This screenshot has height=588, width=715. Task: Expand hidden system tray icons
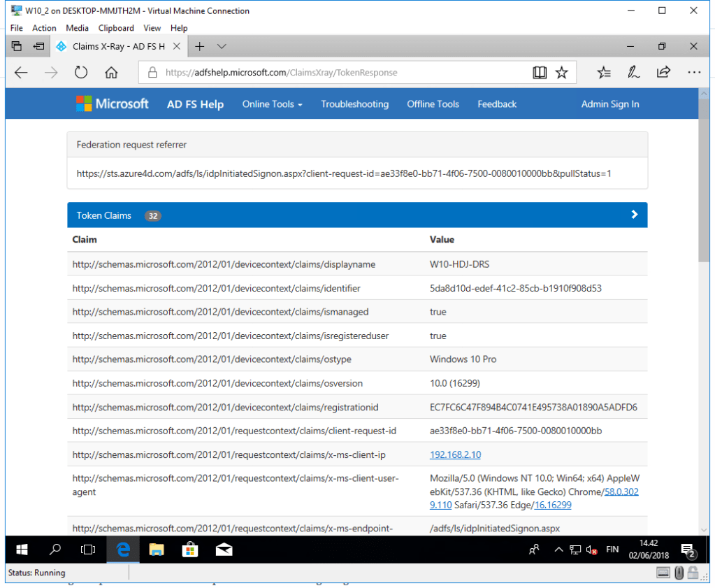pos(558,550)
